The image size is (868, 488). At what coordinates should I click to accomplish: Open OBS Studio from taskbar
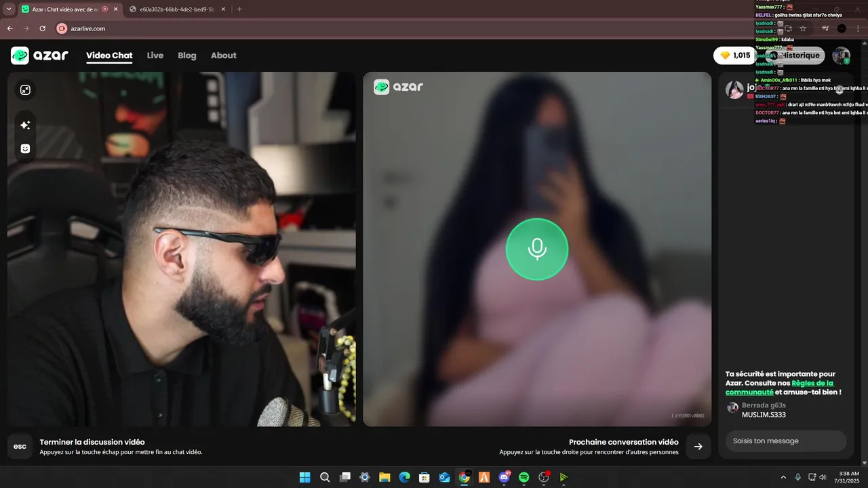(x=544, y=477)
